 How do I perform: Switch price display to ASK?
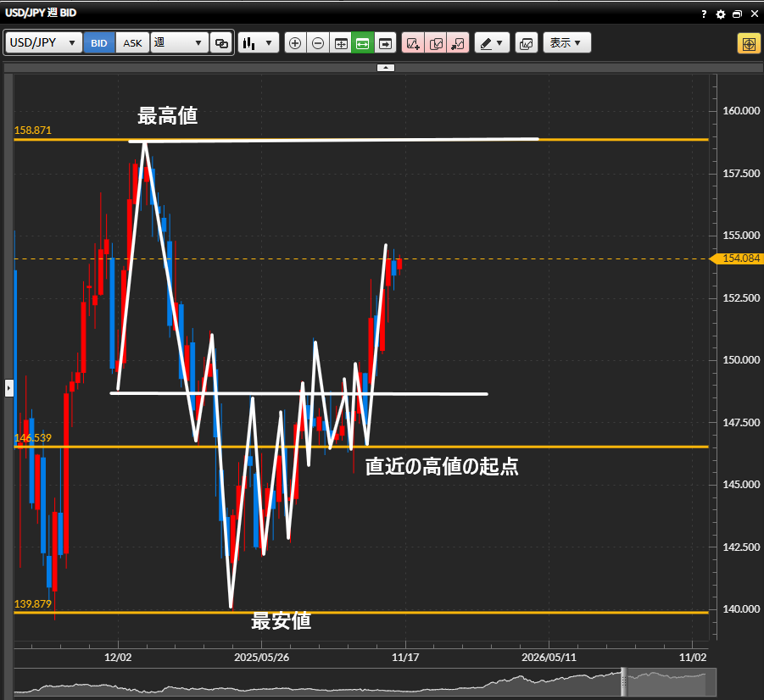click(133, 43)
